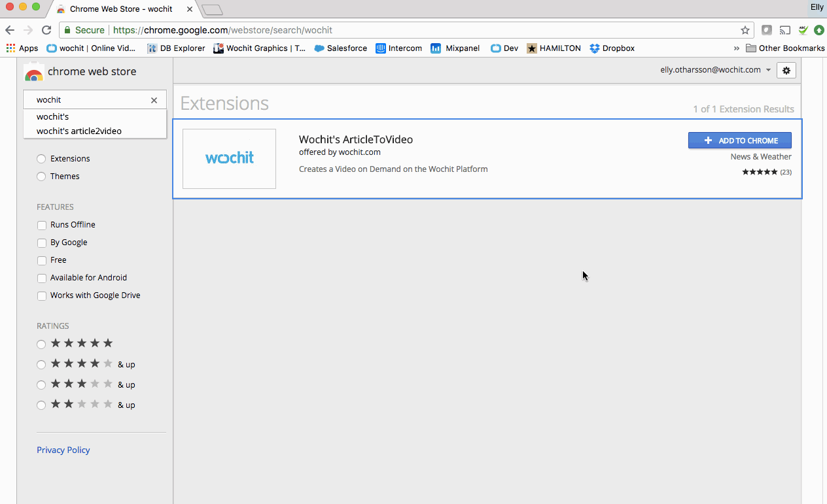Click the "1 of 1 Extension Results" text

pyautogui.click(x=744, y=109)
